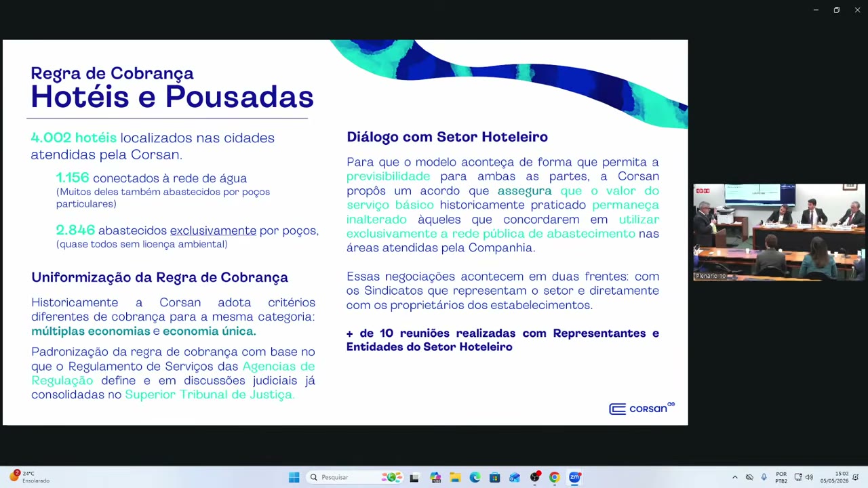The width and height of the screenshot is (868, 488).
Task: Click the "1.156" connected hotels number
Action: [x=73, y=178]
